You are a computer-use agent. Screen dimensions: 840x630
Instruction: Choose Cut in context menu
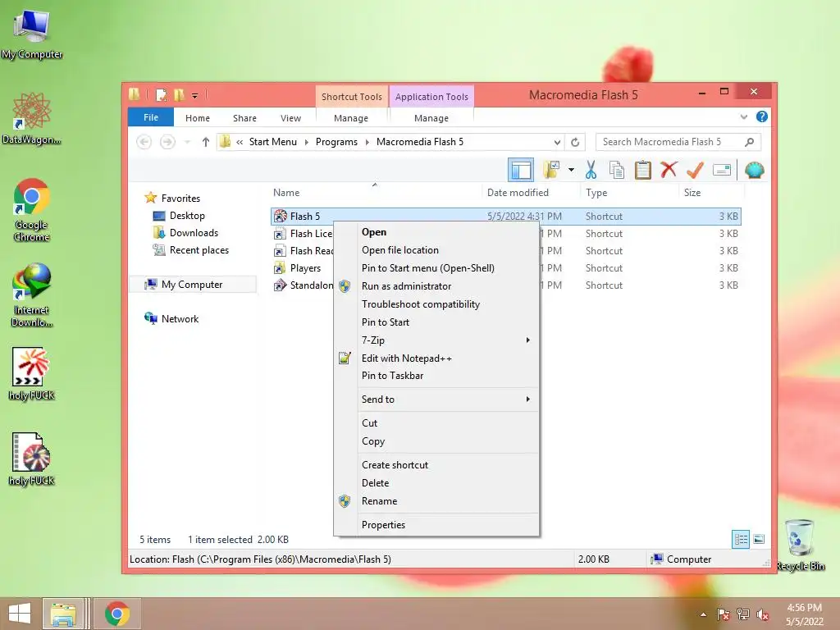[436, 422]
